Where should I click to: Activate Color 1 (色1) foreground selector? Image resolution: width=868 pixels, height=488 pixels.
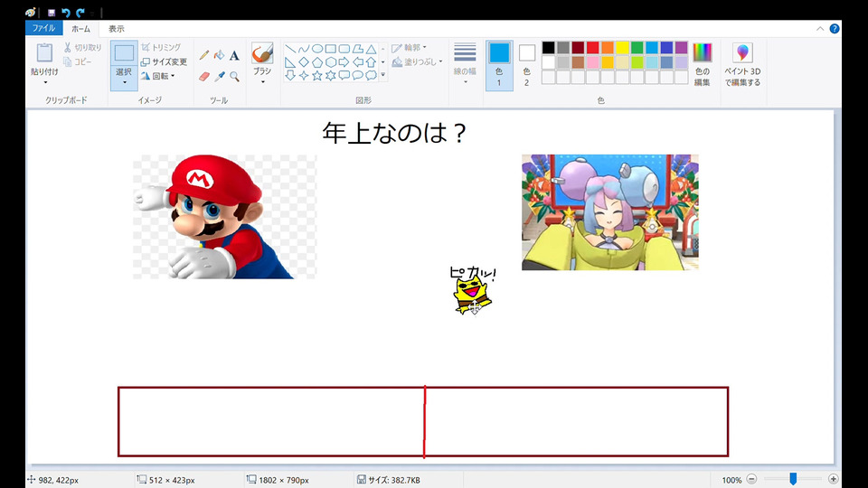499,65
